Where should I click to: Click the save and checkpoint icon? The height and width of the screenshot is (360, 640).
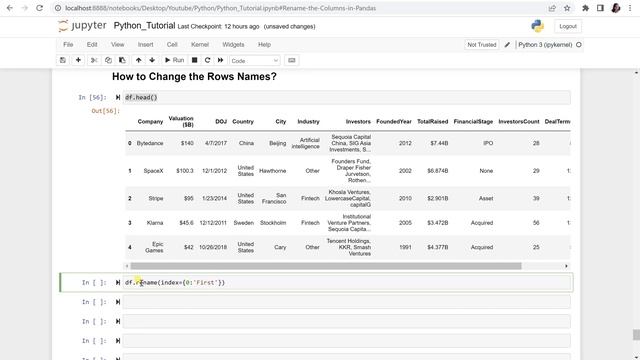tap(63, 60)
